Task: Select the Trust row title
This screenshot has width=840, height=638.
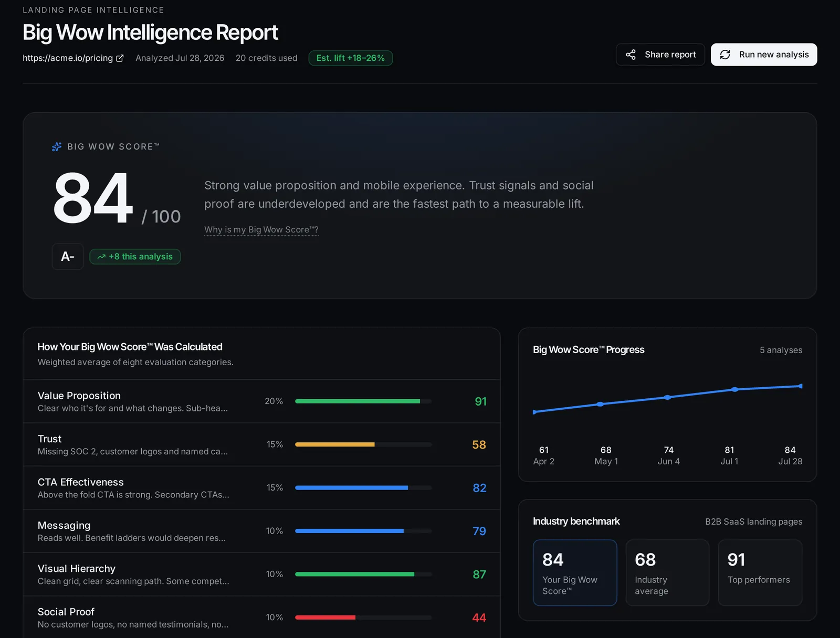Action: click(49, 439)
